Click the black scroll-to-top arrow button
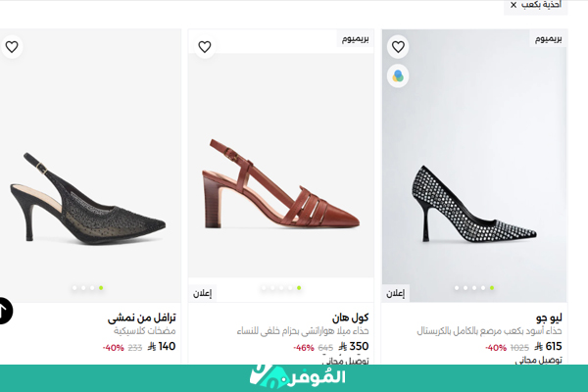This screenshot has width=588, height=392. coord(5,311)
